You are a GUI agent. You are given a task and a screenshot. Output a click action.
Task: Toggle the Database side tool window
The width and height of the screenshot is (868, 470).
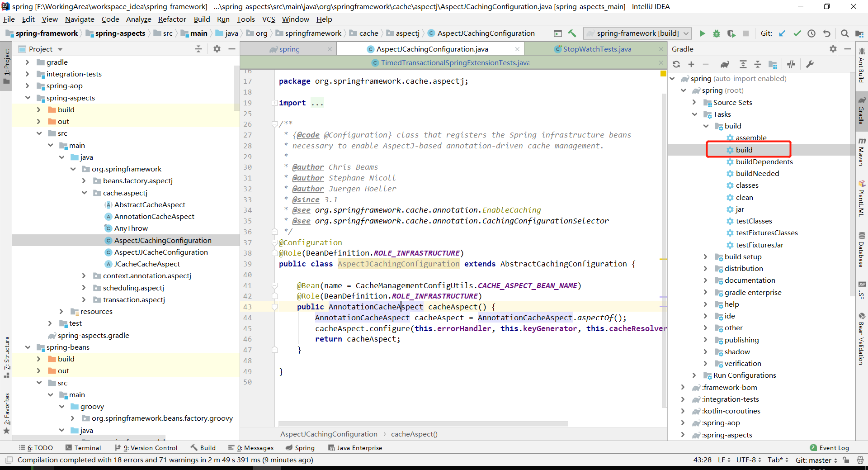point(862,249)
